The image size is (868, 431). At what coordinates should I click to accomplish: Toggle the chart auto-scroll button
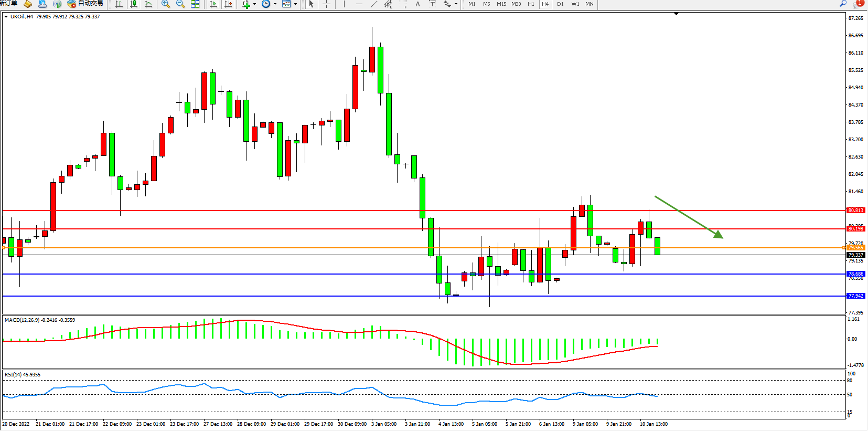[213, 4]
